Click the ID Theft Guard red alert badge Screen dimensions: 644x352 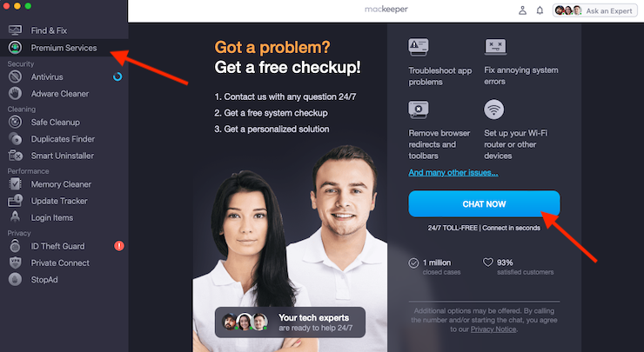click(x=119, y=246)
